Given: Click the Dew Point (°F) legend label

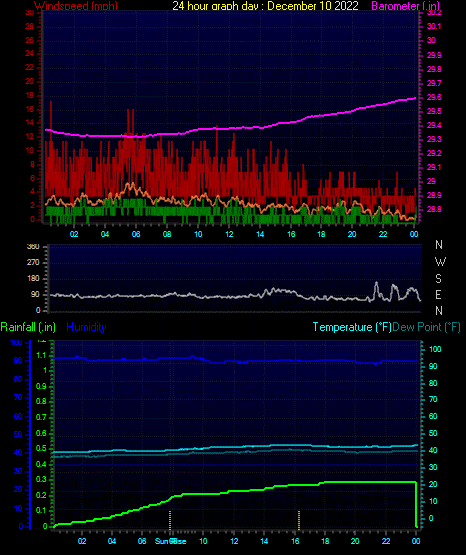Looking at the screenshot, I should coord(427,327).
